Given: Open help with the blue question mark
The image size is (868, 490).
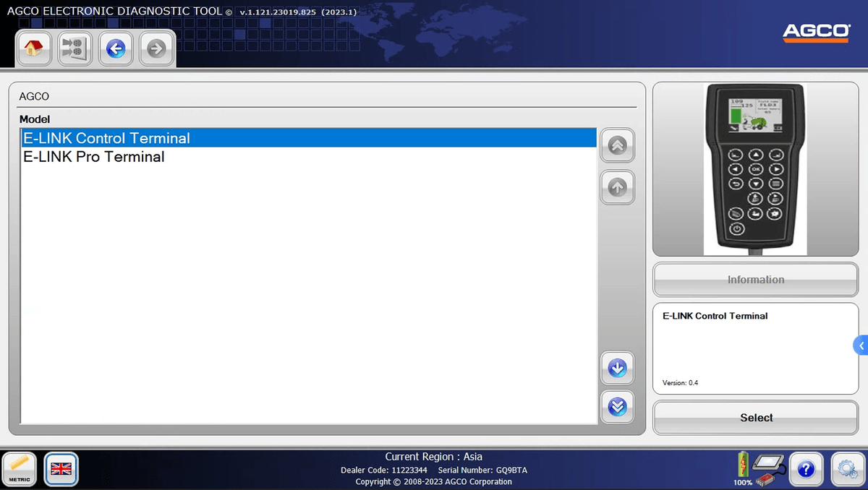Looking at the screenshot, I should coord(805,470).
